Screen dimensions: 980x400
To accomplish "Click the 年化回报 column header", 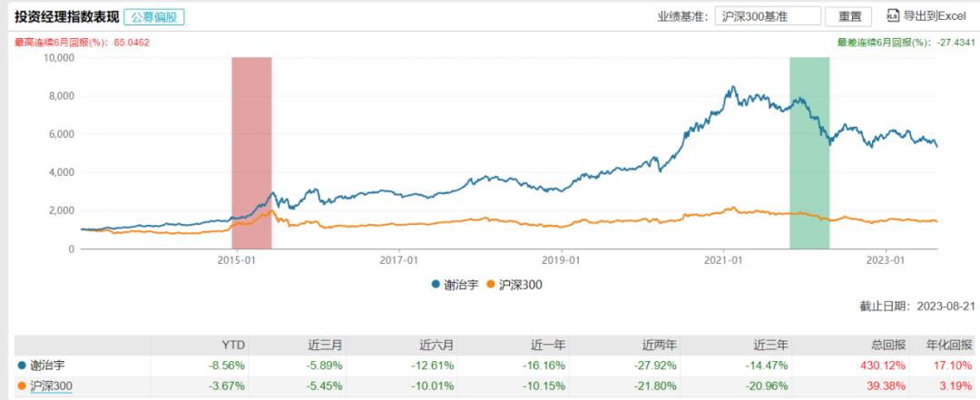I will click(x=950, y=344).
